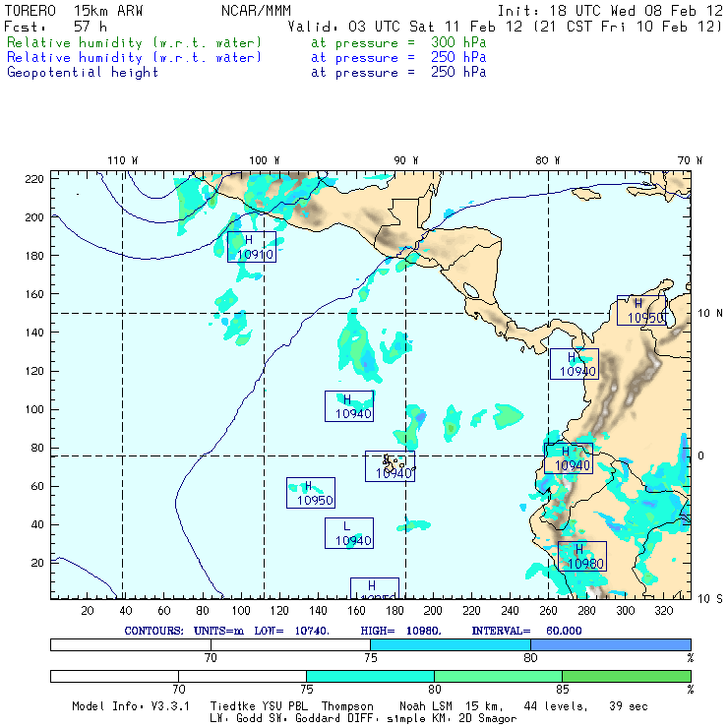Select cyan 75–80 segment of upper color bar
Image resolution: width=728 pixels, height=728 pixels.
pyautogui.click(x=450, y=644)
